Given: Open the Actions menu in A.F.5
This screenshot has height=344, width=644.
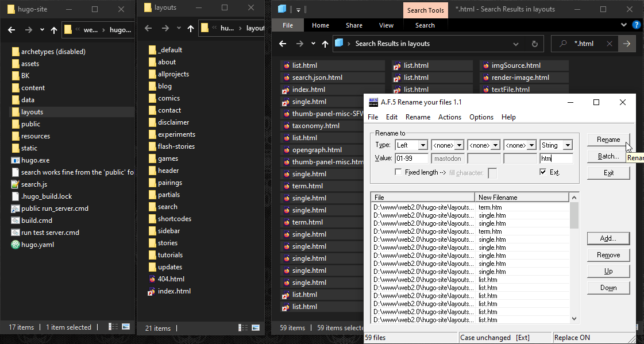Looking at the screenshot, I should coord(449,117).
